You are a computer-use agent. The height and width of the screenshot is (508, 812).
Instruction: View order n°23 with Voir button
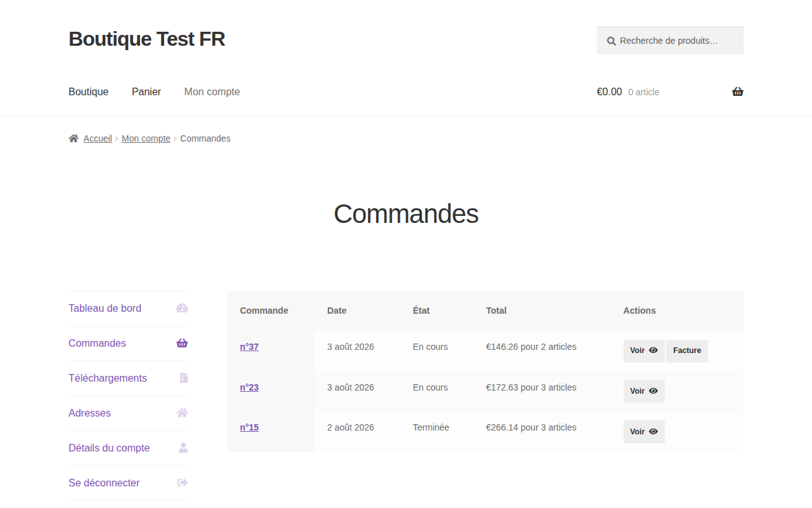644,392
